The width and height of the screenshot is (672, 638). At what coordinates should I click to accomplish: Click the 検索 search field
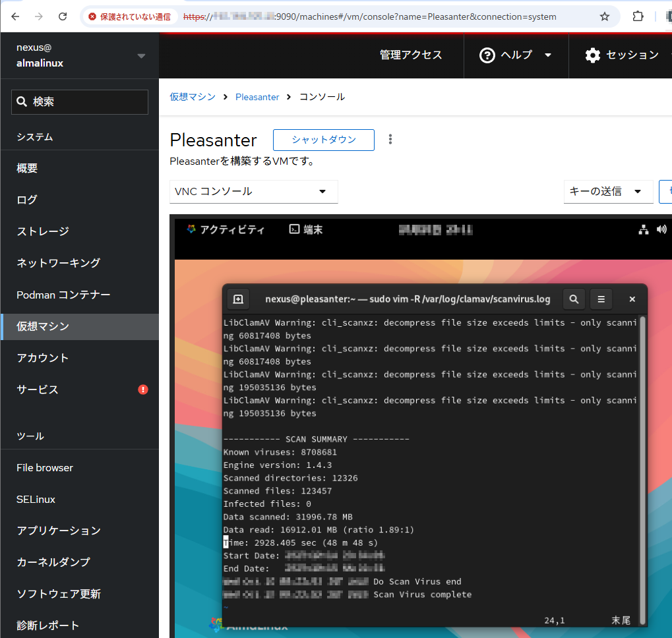pyautogui.click(x=80, y=102)
